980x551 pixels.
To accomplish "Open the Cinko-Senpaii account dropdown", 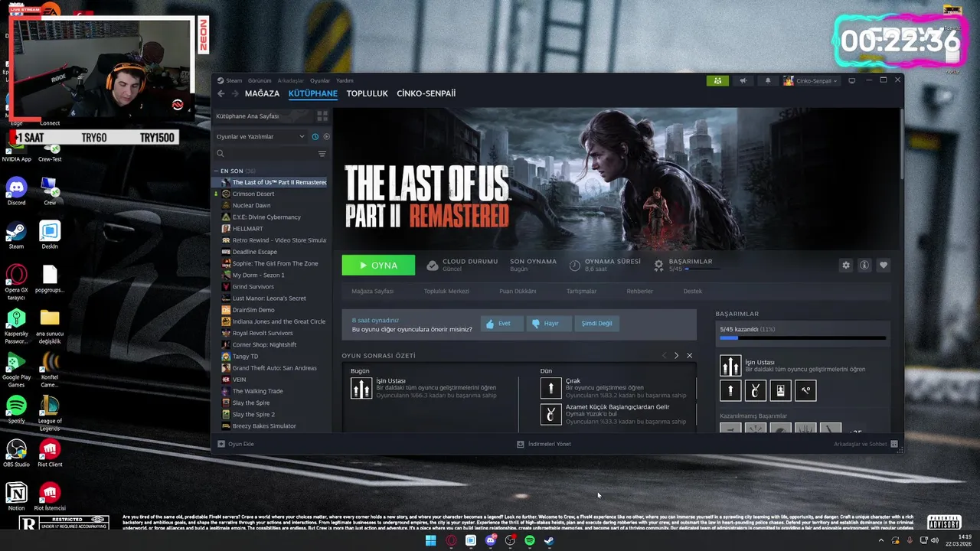I will pos(811,80).
